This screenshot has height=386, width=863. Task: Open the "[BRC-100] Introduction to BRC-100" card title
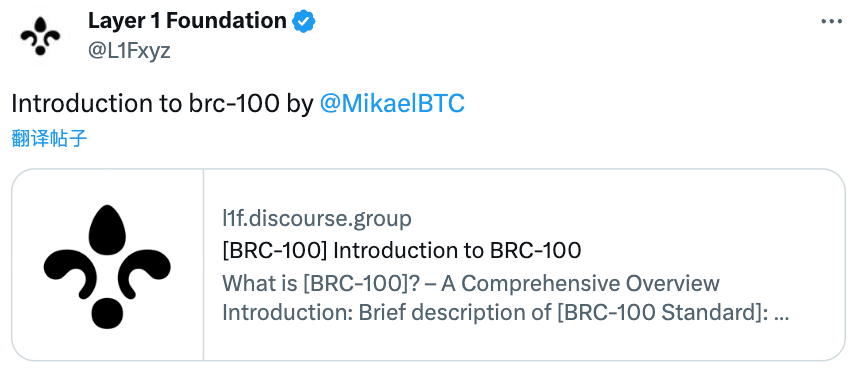click(401, 251)
